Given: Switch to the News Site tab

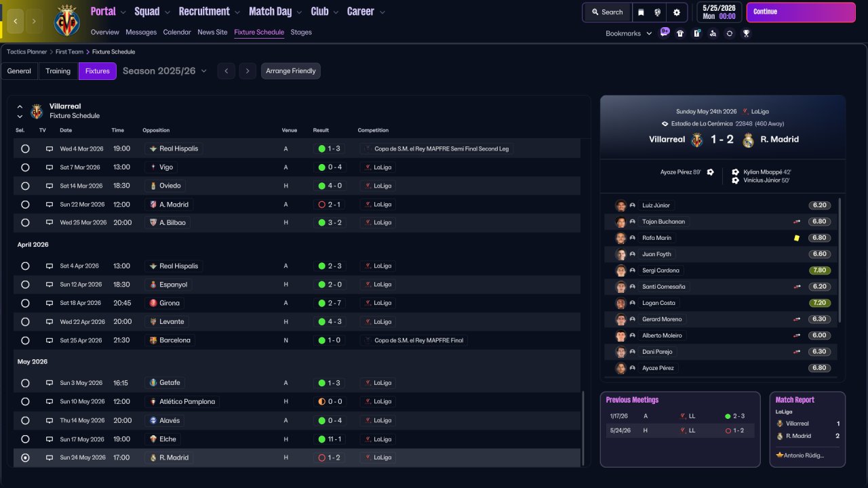Looking at the screenshot, I should [212, 32].
